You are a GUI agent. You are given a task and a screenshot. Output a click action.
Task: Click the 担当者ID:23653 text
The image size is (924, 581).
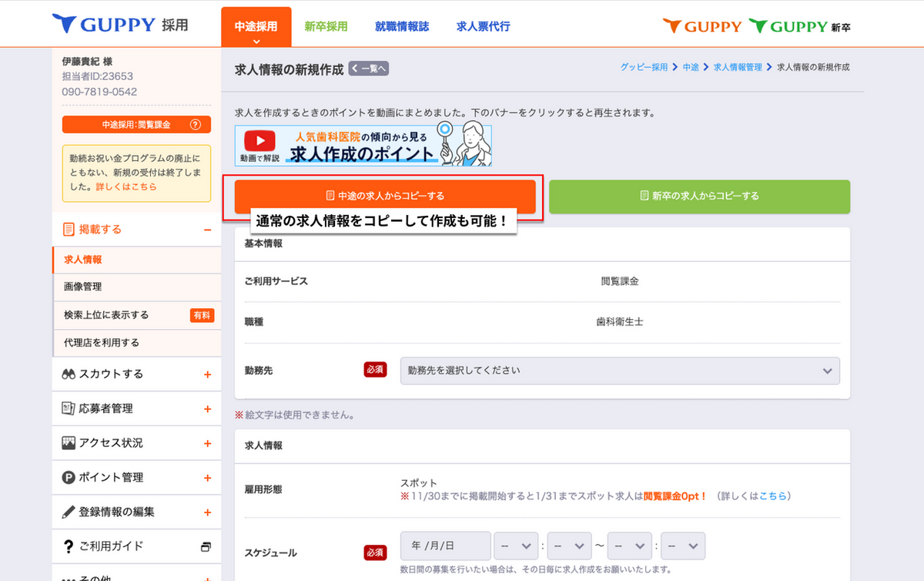pos(98,76)
